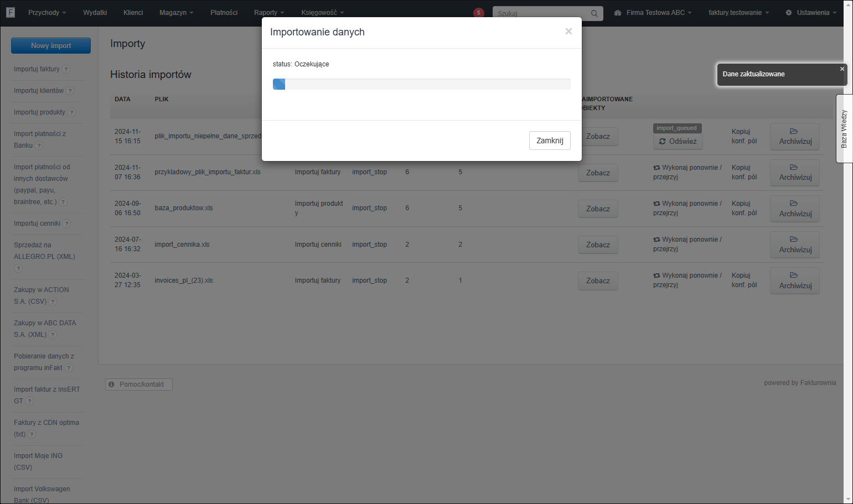
Task: Click the Zamknij button in the dialog
Action: pyautogui.click(x=550, y=141)
